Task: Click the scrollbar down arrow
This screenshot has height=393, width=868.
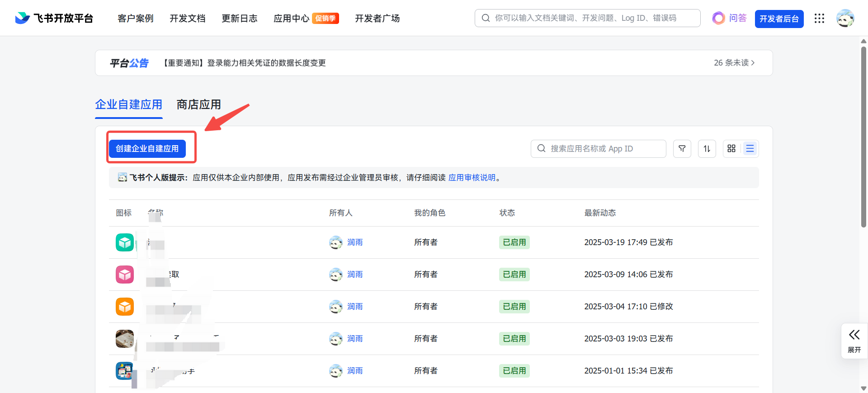Action: pos(863,388)
